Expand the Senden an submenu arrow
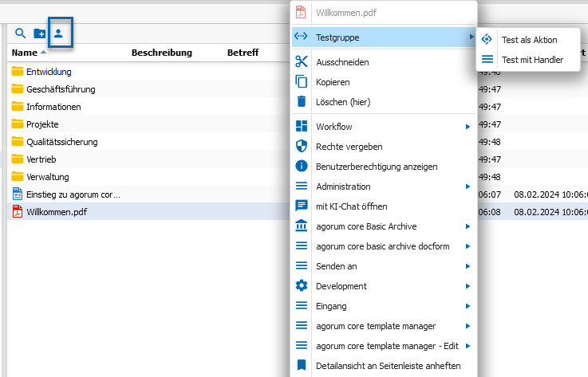The height and width of the screenshot is (377, 588). tap(468, 266)
